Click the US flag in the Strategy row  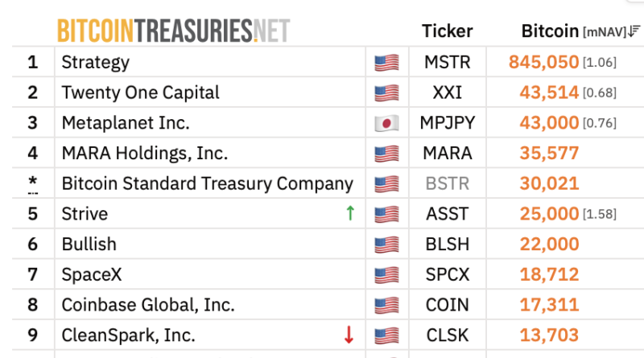386,63
